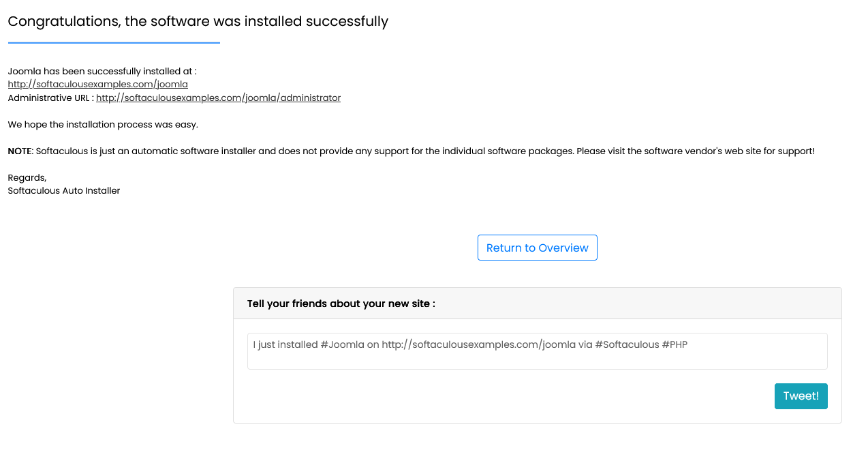Click the Tell your friends panel header
This screenshot has height=459, width=868.
(x=341, y=303)
